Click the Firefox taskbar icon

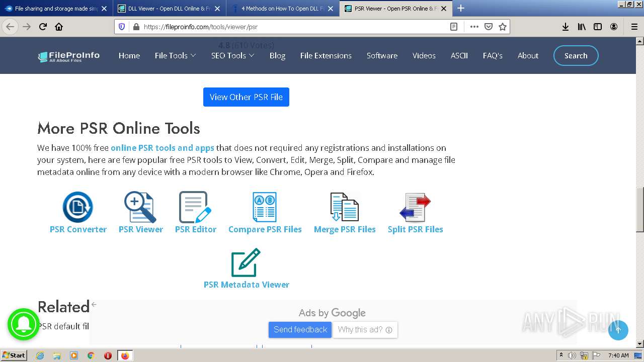point(125,355)
